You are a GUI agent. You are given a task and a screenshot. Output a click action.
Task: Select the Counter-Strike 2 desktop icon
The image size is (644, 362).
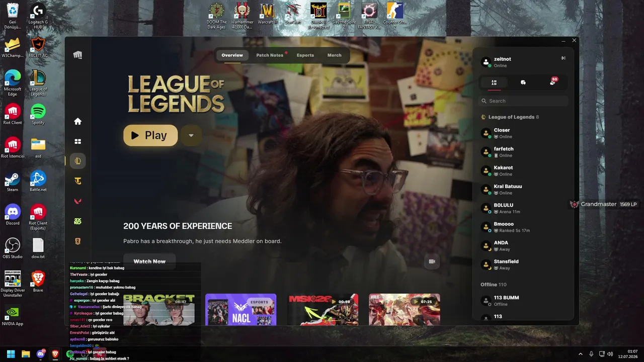(x=395, y=16)
